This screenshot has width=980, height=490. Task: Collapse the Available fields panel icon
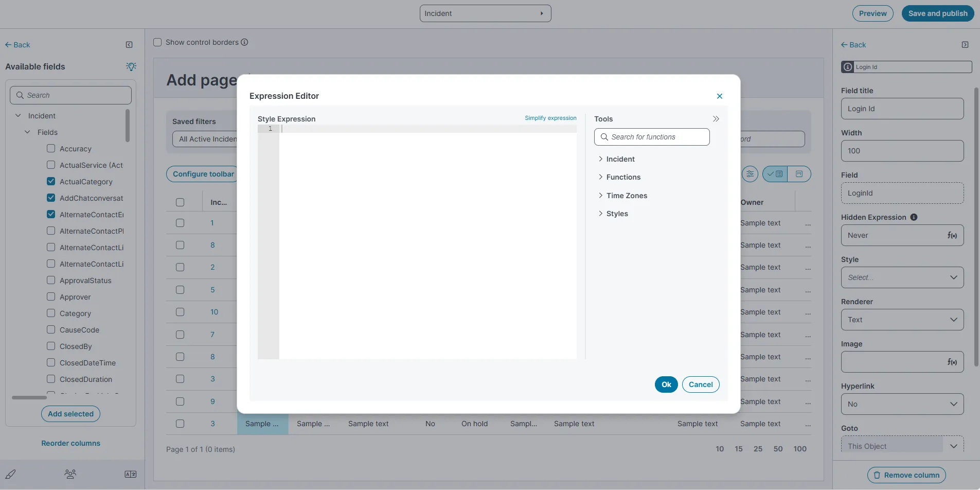click(129, 45)
